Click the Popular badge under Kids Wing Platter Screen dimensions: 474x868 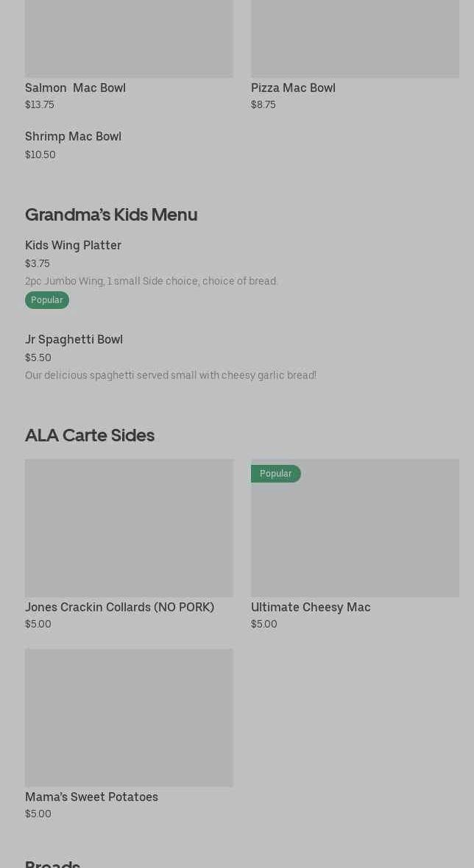[x=47, y=300]
